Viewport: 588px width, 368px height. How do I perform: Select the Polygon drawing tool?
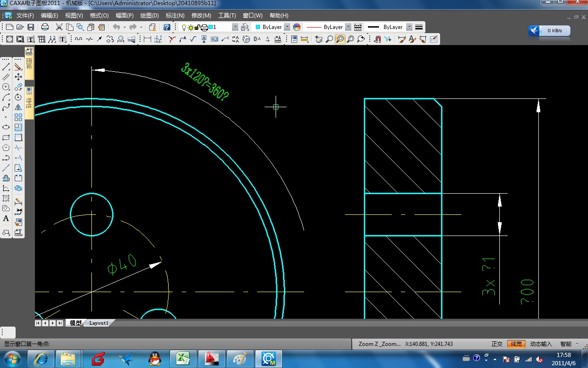point(6,148)
